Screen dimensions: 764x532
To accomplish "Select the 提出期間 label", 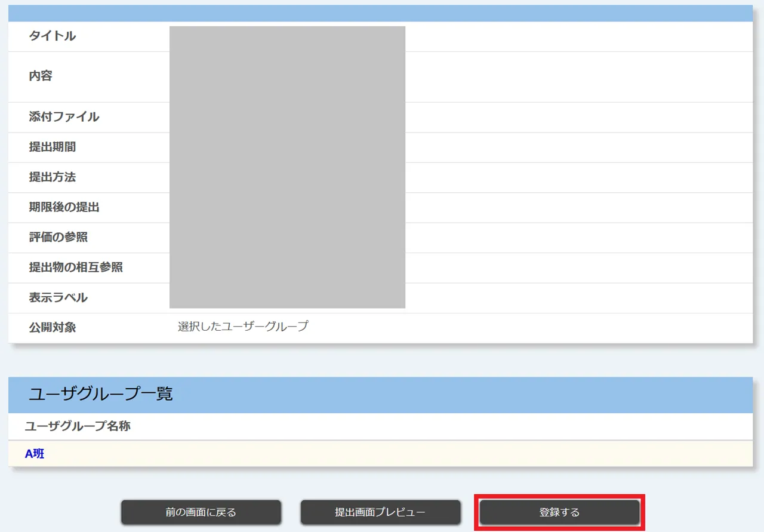I will 53,147.
